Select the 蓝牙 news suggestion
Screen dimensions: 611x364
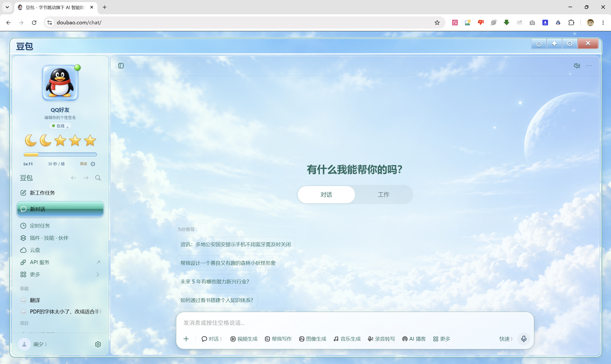click(235, 244)
